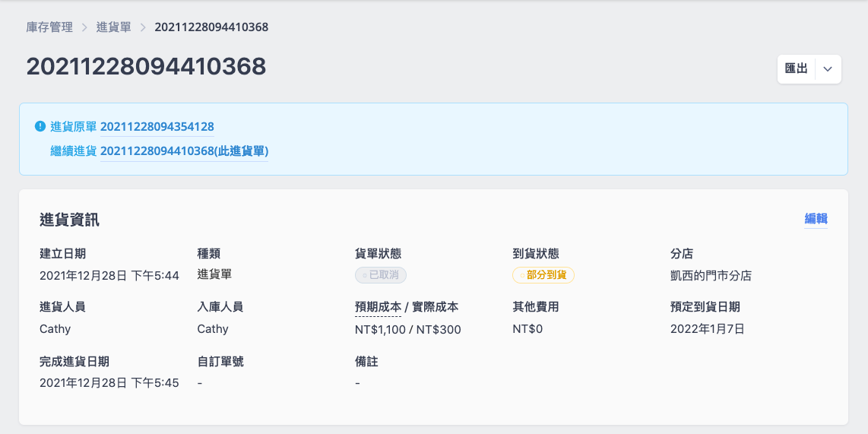Open continued order 20211228094410368 link
868x434 pixels.
(185, 151)
